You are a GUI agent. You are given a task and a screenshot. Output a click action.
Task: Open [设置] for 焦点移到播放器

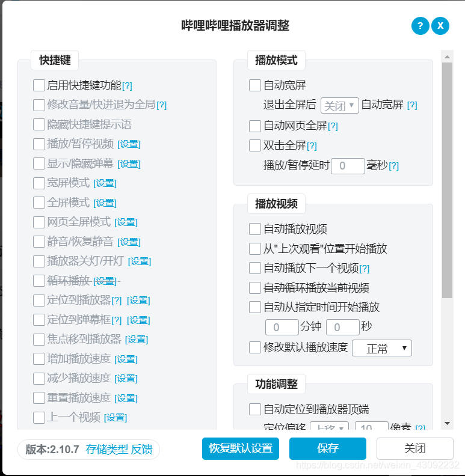[x=137, y=340]
